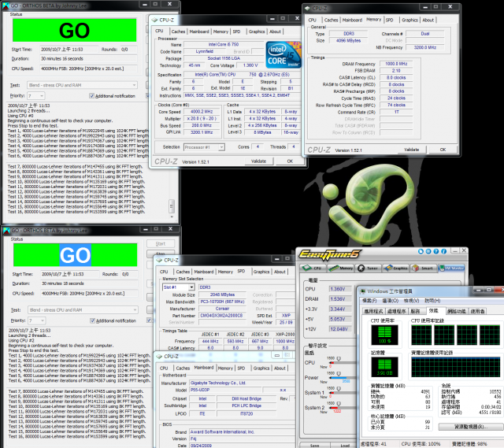Switch to Smart tab in EasyTune6
The height and width of the screenshot is (448, 504).
point(424,268)
